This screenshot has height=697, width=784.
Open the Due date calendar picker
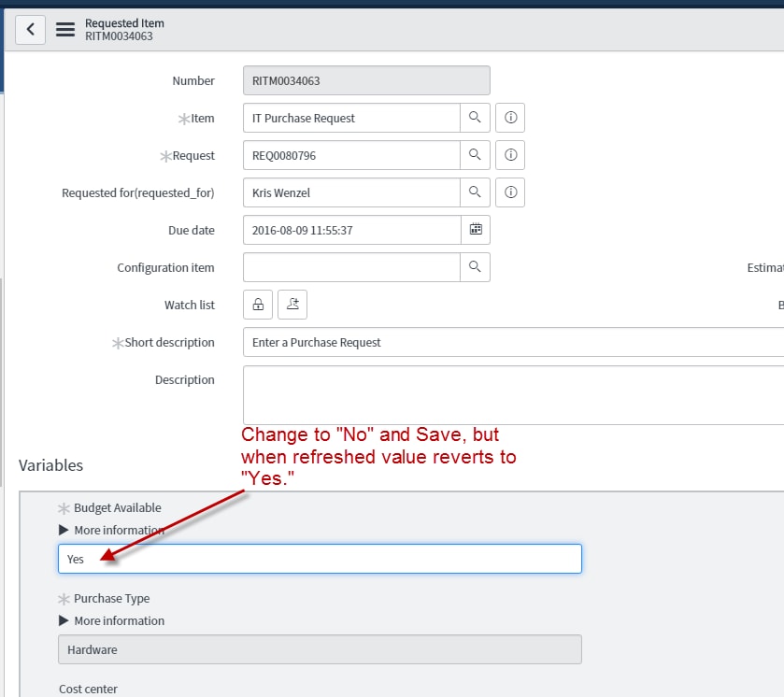[476, 230]
